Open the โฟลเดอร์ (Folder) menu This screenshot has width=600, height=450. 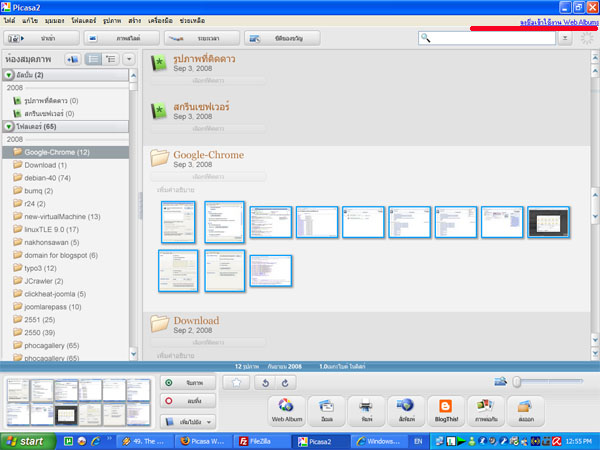[83, 21]
